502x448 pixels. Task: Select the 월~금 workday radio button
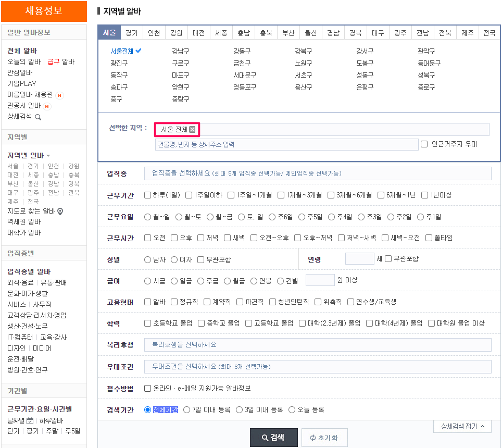(210, 217)
